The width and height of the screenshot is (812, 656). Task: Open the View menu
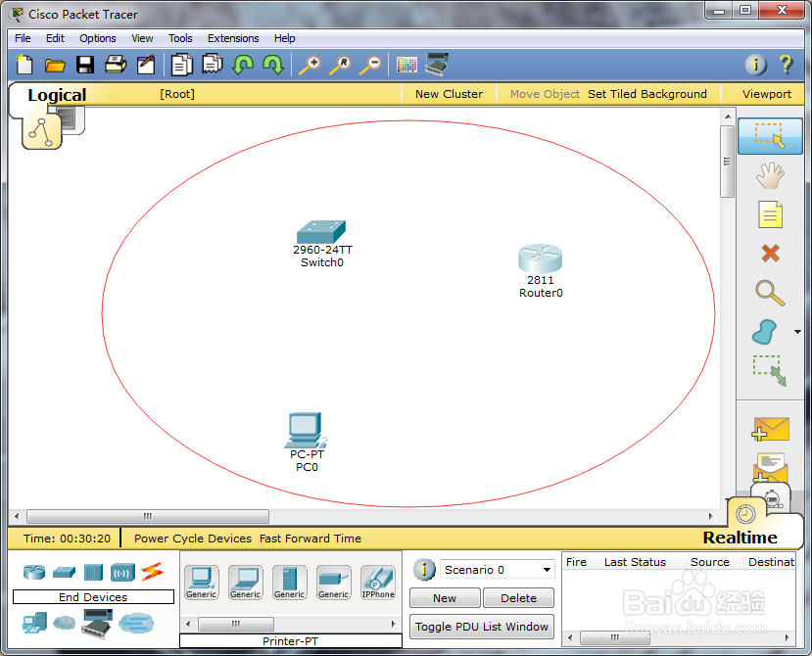[x=142, y=38]
